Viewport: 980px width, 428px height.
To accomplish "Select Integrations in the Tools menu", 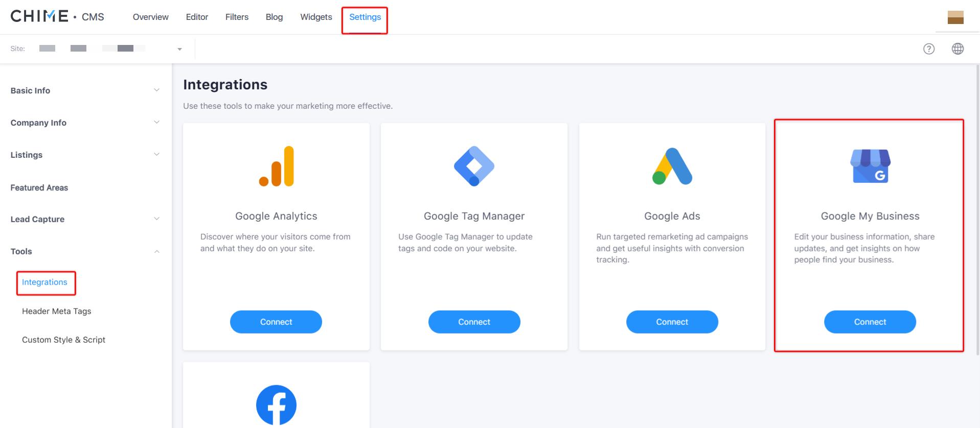I will tap(44, 282).
